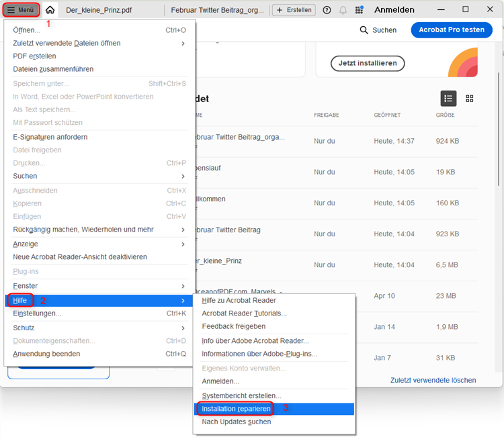The width and height of the screenshot is (504, 439).
Task: Open the apps grid icon
Action: 360,10
